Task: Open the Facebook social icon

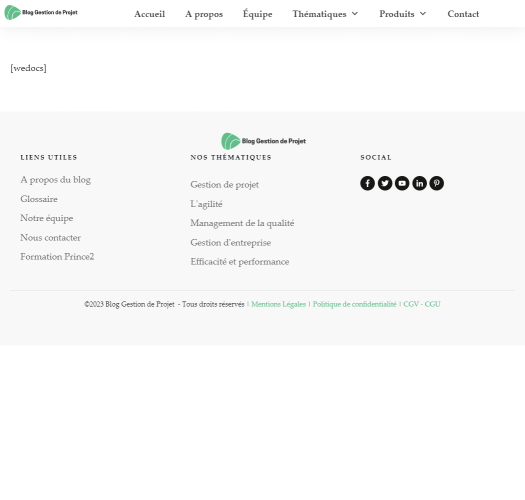Action: (367, 183)
